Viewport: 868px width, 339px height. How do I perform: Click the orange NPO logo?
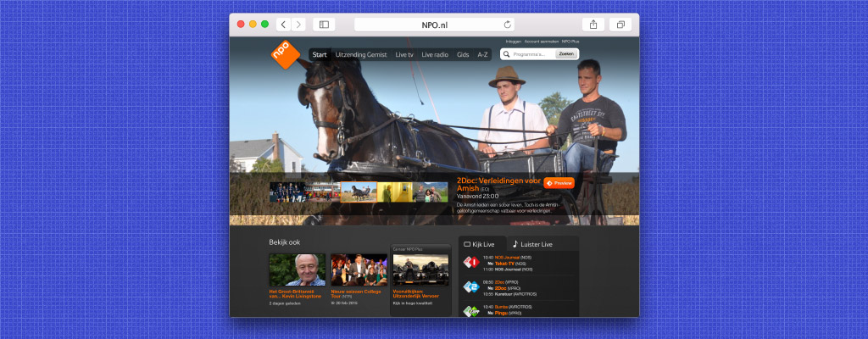286,55
